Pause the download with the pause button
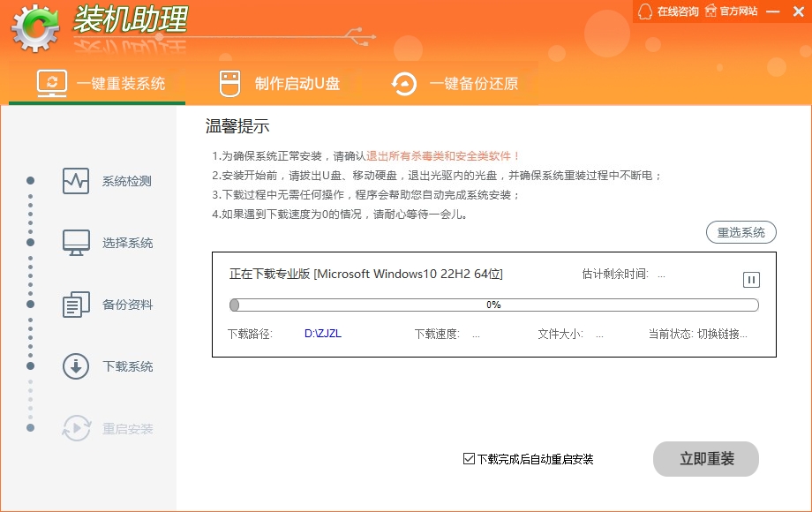Image resolution: width=812 pixels, height=512 pixels. coord(751,280)
